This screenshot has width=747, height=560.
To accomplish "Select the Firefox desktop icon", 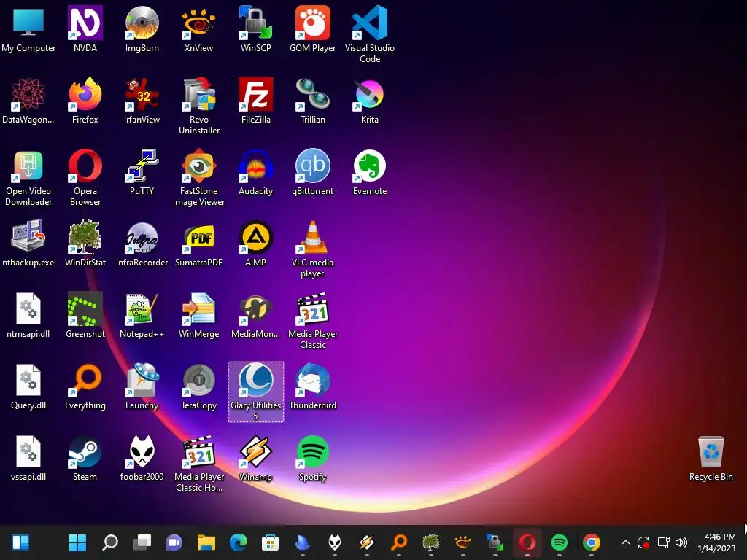I will coord(85,100).
